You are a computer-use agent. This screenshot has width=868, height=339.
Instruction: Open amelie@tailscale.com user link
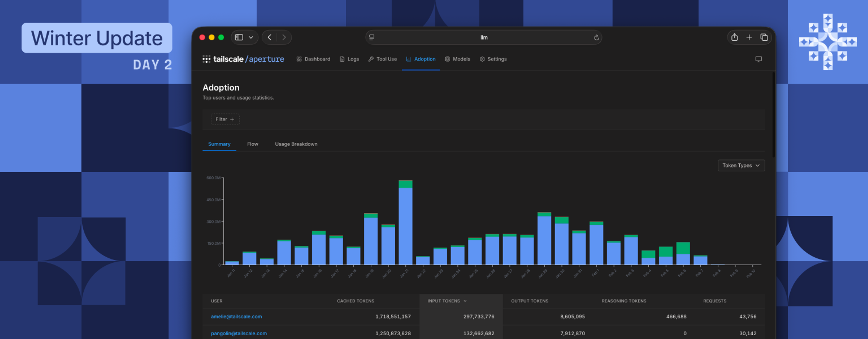tap(236, 316)
